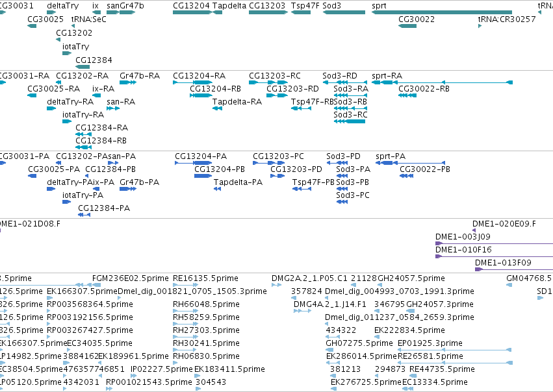Select the GH07275.5prime EST label

[x=359, y=343]
